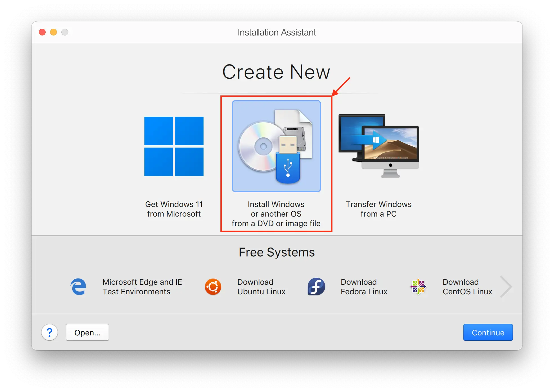
Task: Open help with the question mark button
Action: [50, 332]
